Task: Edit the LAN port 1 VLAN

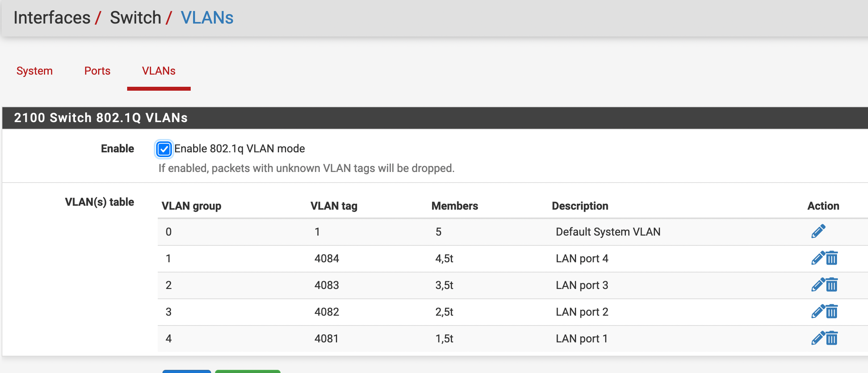Action: coord(818,338)
